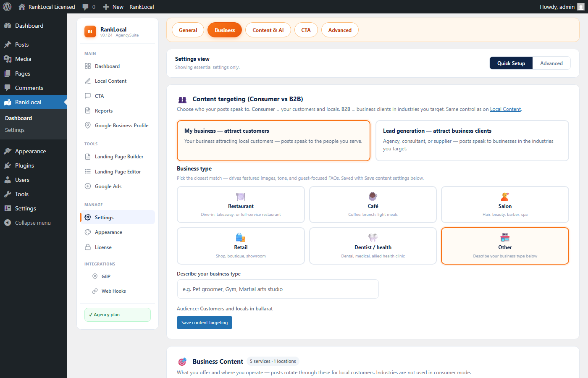Choose Café business type card
588x378 pixels.
tap(373, 205)
